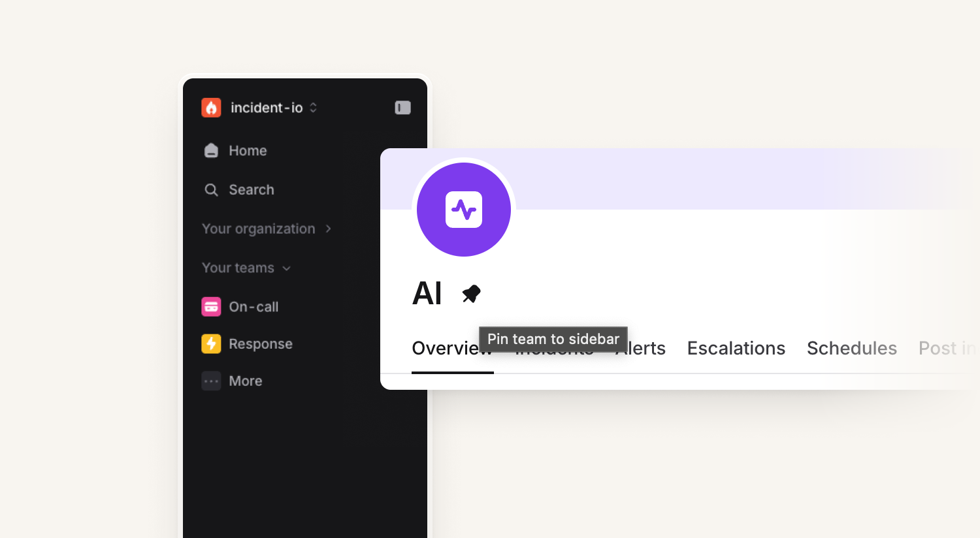
Task: Click the Your teams label text
Action: pos(238,268)
